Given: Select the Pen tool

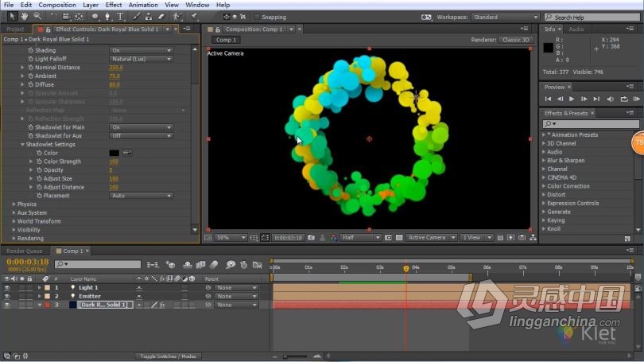Looking at the screenshot, I should [x=107, y=17].
